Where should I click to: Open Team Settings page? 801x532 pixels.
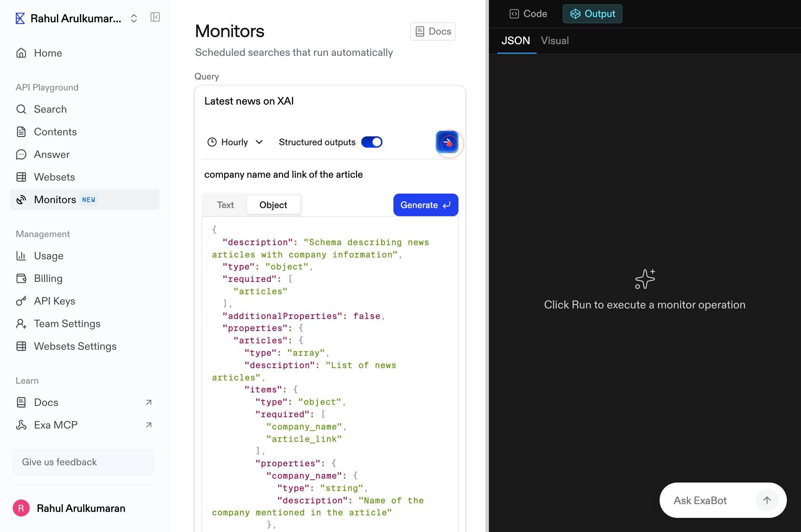pyautogui.click(x=84, y=324)
